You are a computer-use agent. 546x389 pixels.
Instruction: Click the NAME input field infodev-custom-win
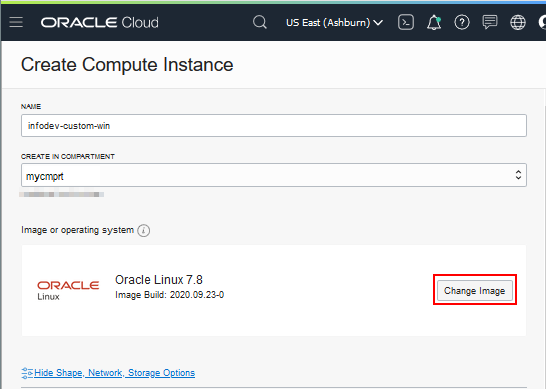click(x=274, y=125)
